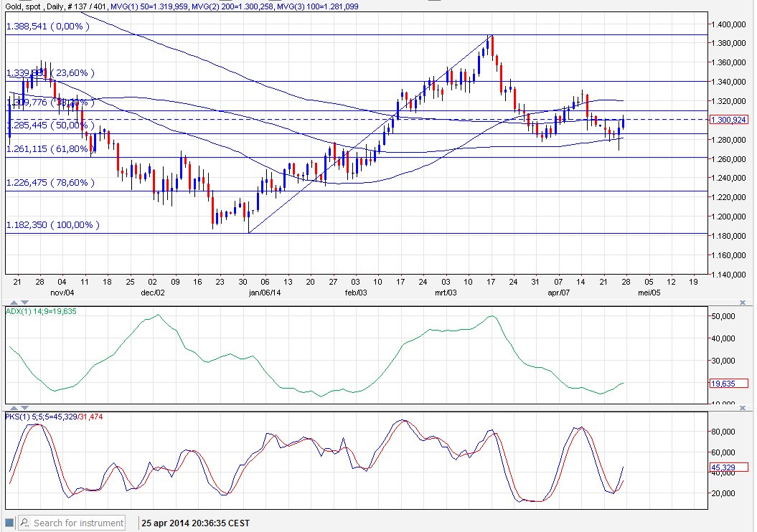The image size is (757, 532).
Task: Select Fibonacci label 1.226,475 (78,60%)
Action: (x=50, y=182)
